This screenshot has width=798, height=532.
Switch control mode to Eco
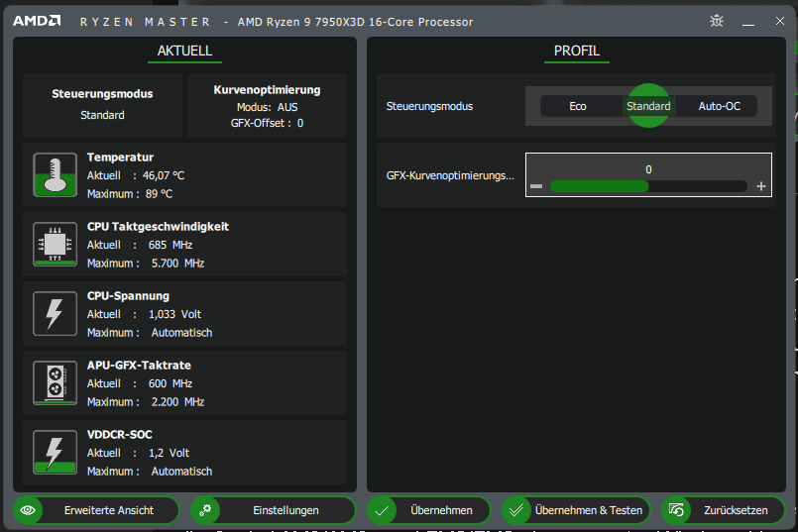pyautogui.click(x=578, y=106)
